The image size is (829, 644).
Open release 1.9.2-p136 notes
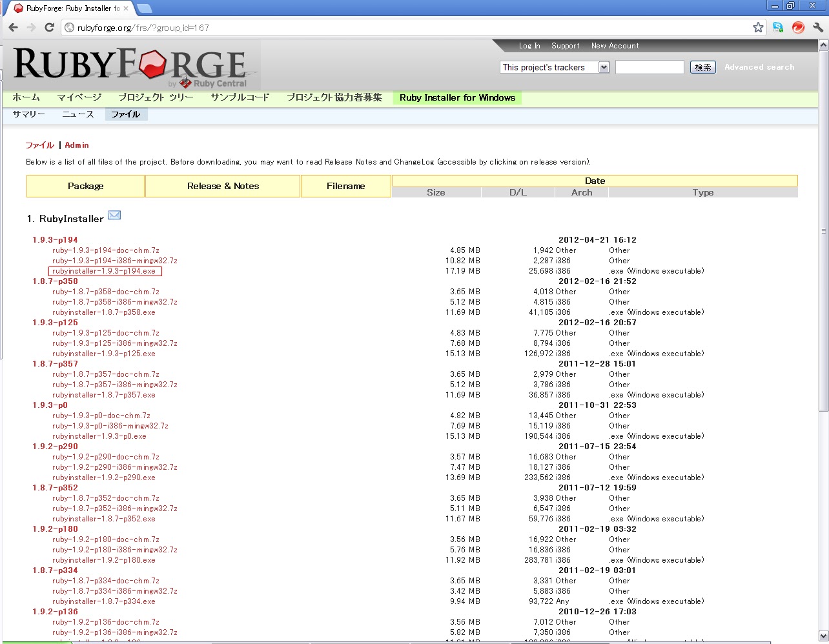point(55,612)
